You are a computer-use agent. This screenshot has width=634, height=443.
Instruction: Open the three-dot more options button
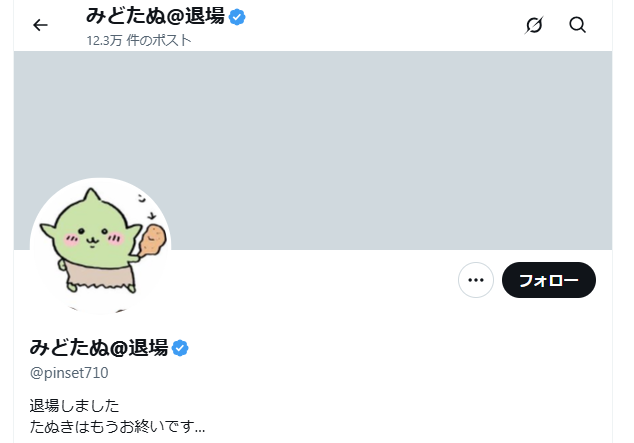click(476, 280)
